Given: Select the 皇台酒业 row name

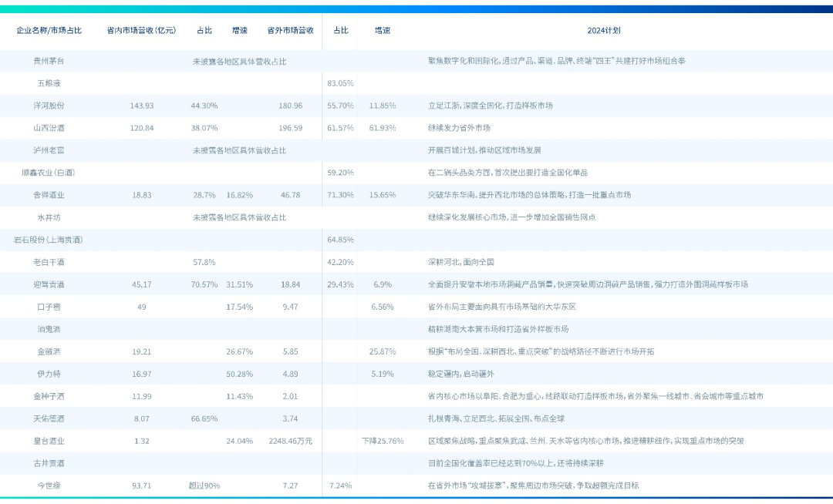Looking at the screenshot, I should [49, 440].
